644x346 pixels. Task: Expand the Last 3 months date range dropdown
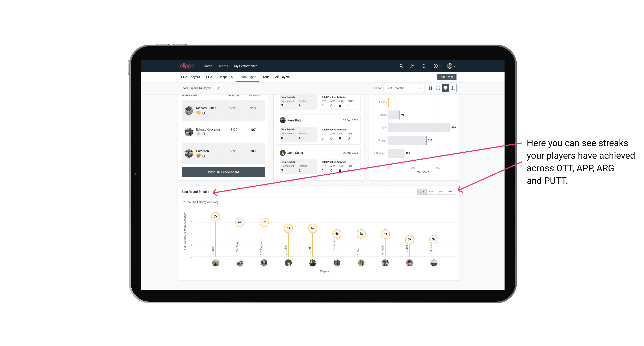pyautogui.click(x=403, y=88)
